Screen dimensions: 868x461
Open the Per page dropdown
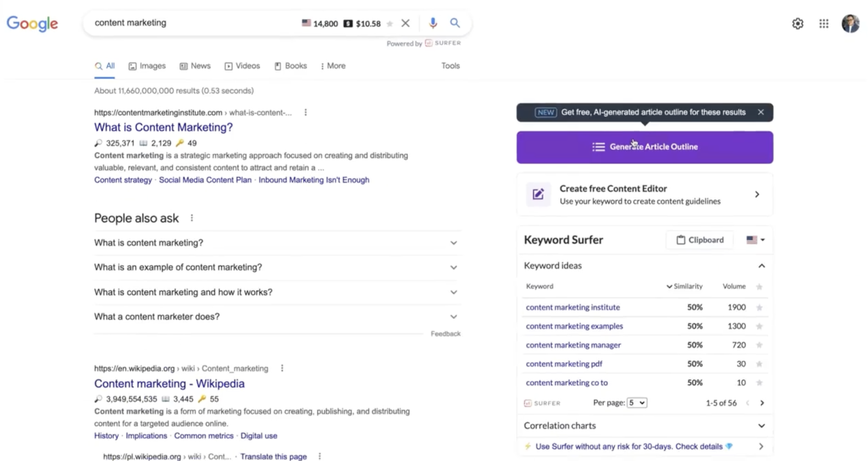pos(637,403)
